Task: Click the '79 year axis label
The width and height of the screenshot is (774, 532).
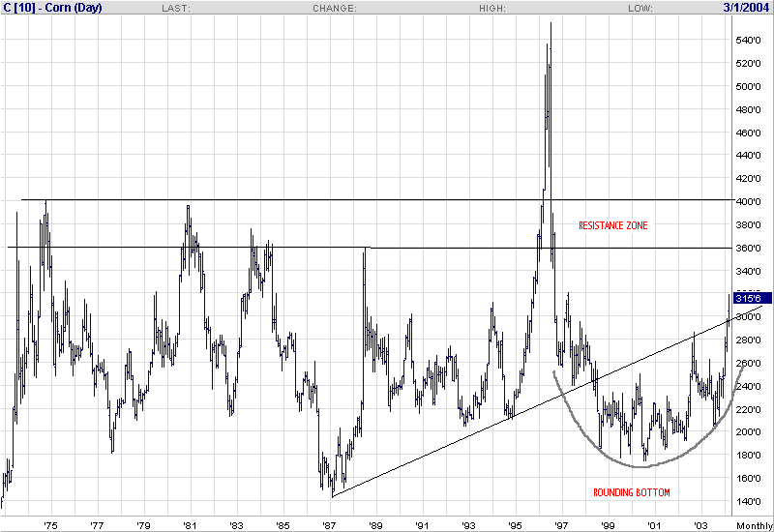Action: click(x=142, y=525)
